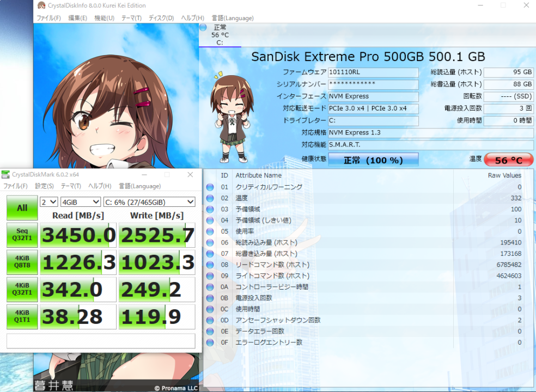The height and width of the screenshot is (392, 536).
Task: Click the firmware field 101110RL
Action: coord(373,72)
